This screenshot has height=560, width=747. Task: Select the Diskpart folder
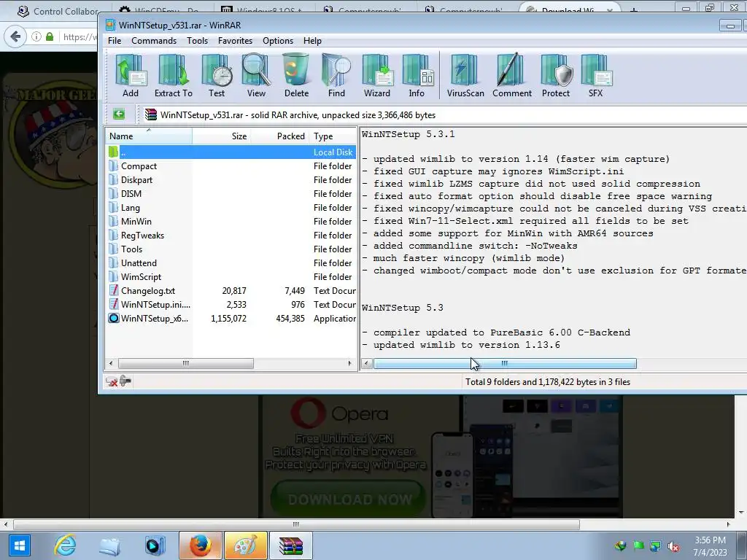pos(231,179)
